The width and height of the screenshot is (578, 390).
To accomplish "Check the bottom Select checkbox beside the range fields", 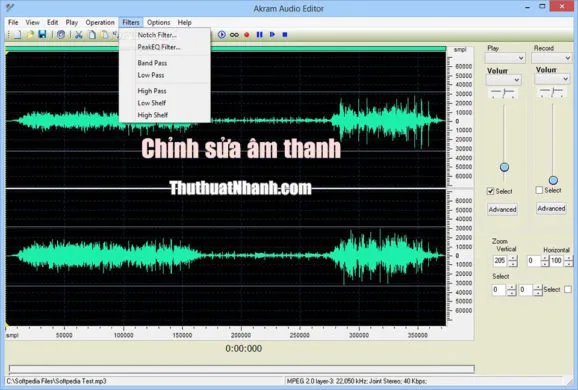I will pyautogui.click(x=568, y=289).
